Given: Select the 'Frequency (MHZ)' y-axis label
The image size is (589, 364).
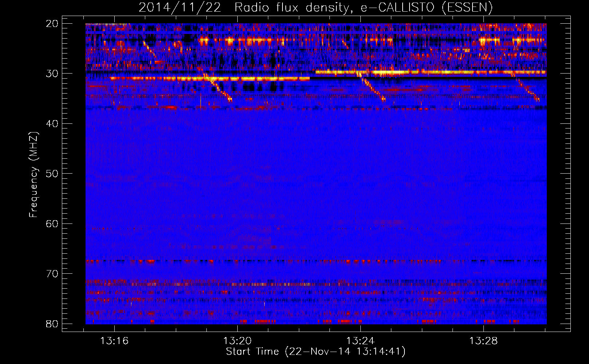Looking at the screenshot, I should click(33, 175).
